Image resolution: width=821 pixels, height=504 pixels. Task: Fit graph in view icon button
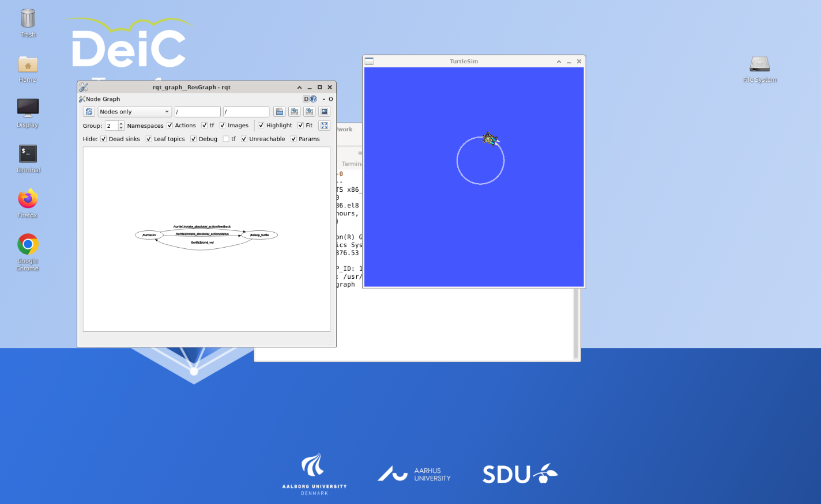coord(325,126)
